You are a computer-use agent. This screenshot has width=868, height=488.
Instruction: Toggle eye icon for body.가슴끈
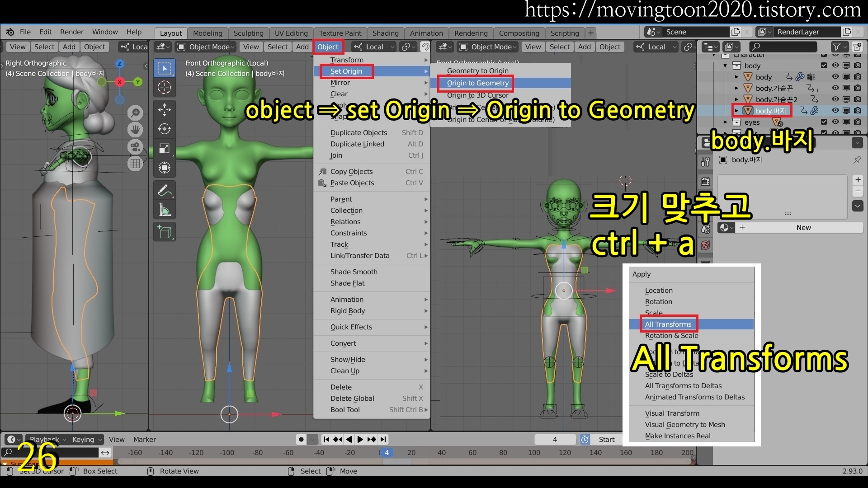[x=835, y=88]
